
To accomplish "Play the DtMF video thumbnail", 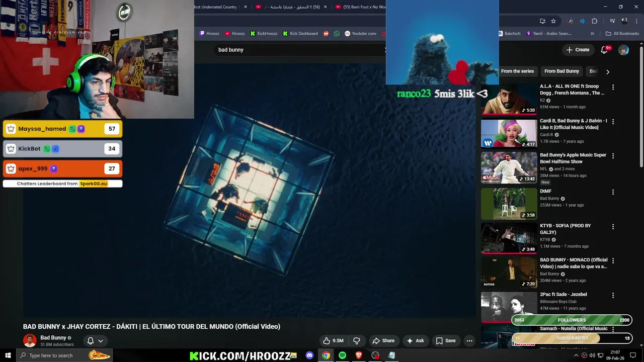I will pos(509,204).
